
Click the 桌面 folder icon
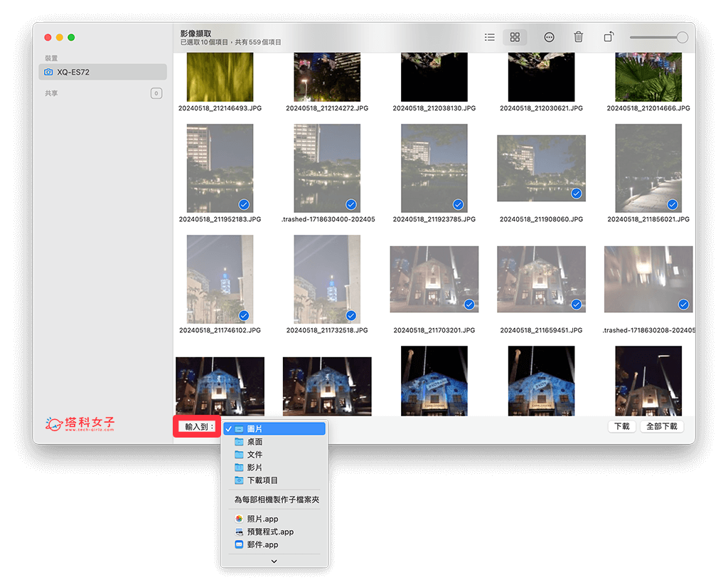coord(239,442)
